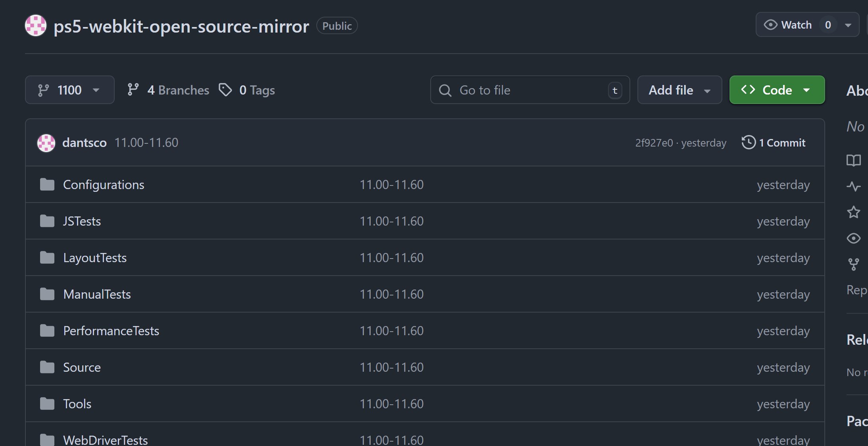Click the ManualTests folder icon
The width and height of the screenshot is (868, 446).
coord(47,294)
